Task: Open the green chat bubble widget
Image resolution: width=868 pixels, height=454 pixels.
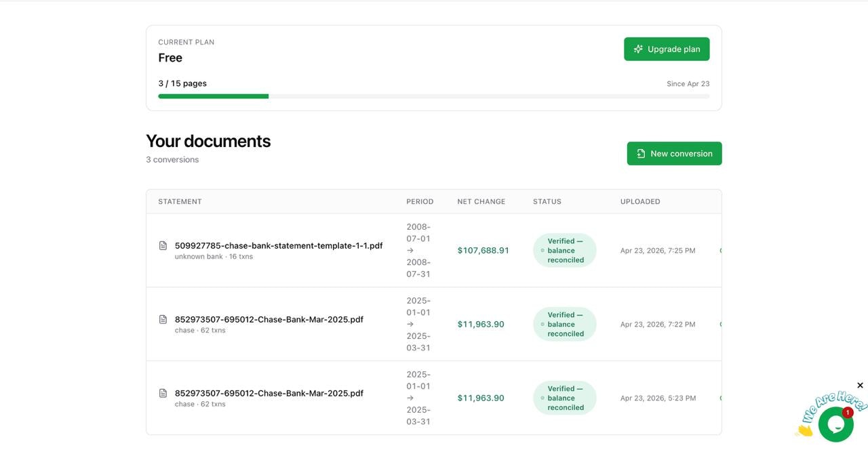Action: [835, 424]
